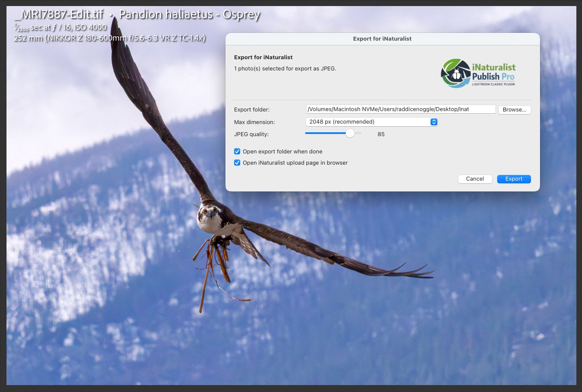The image size is (582, 392).
Task: Browse for an export folder
Action: coord(514,110)
